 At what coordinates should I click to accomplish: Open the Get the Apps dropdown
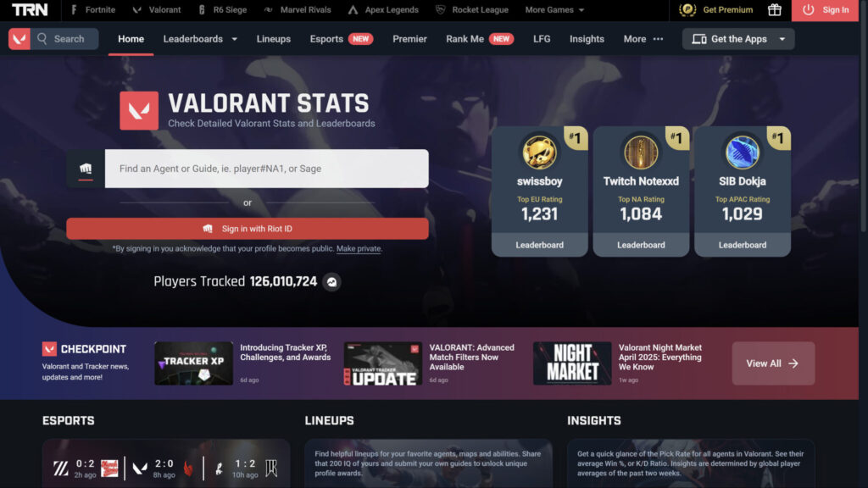tap(738, 39)
